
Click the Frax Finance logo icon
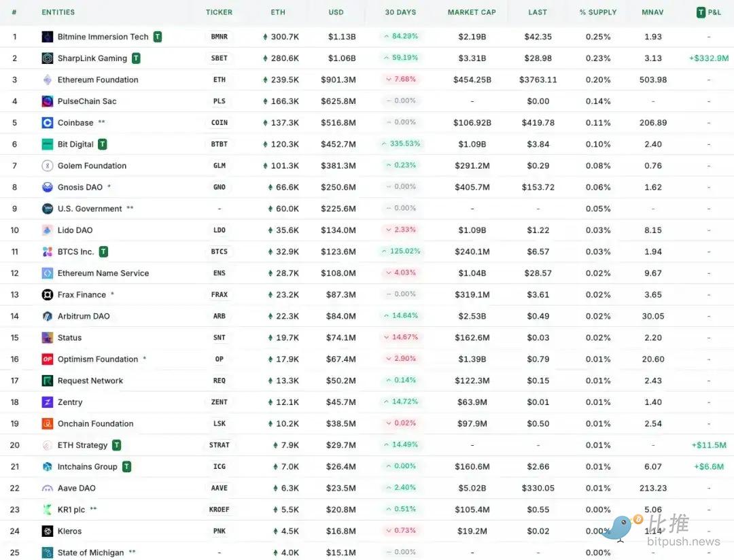(x=48, y=294)
